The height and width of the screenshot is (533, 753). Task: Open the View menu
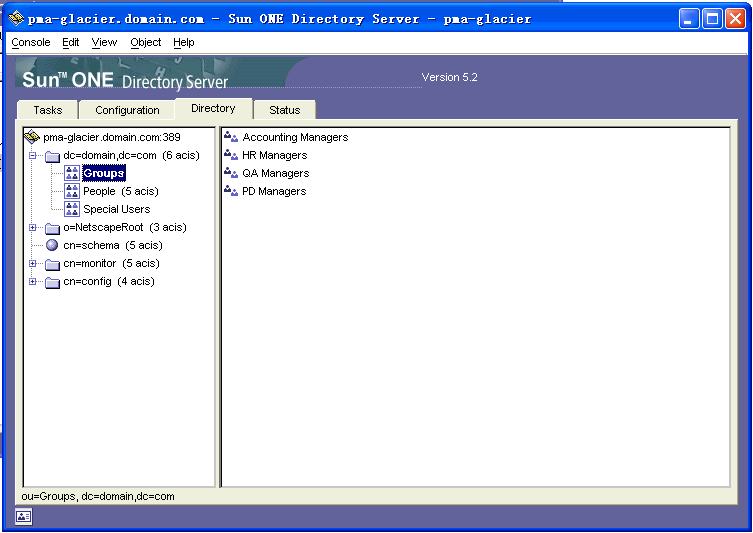(104, 42)
